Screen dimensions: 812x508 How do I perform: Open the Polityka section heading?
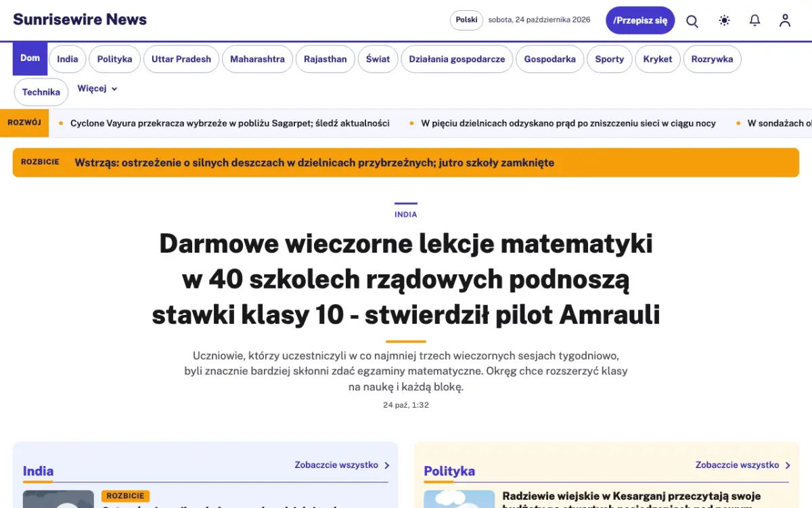(449, 471)
